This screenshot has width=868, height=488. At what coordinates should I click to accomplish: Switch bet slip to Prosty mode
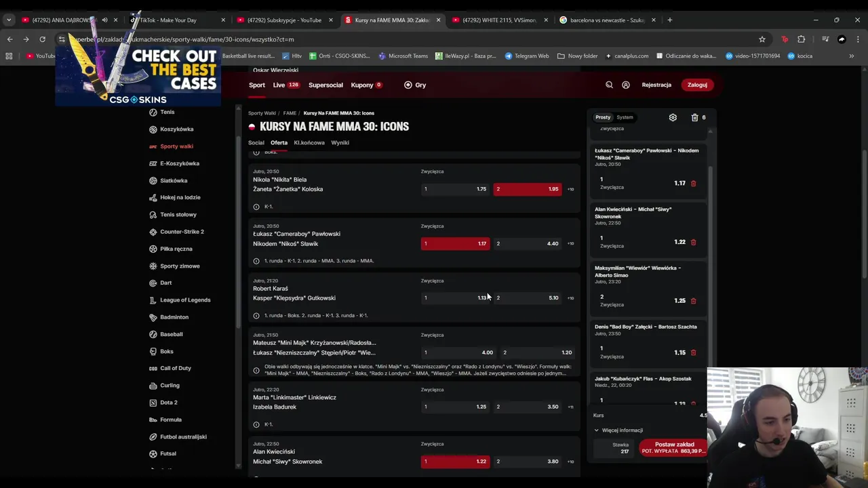tap(603, 117)
